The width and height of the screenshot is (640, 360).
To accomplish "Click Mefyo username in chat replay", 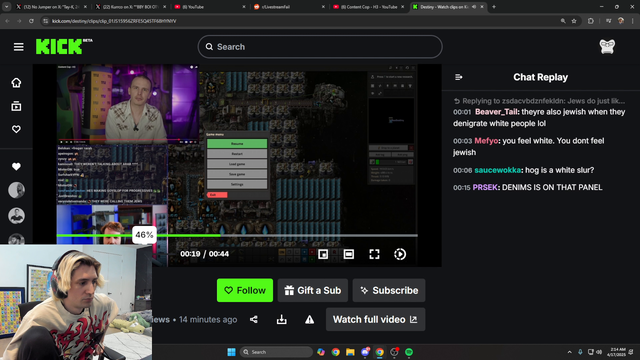I will pos(486,141).
